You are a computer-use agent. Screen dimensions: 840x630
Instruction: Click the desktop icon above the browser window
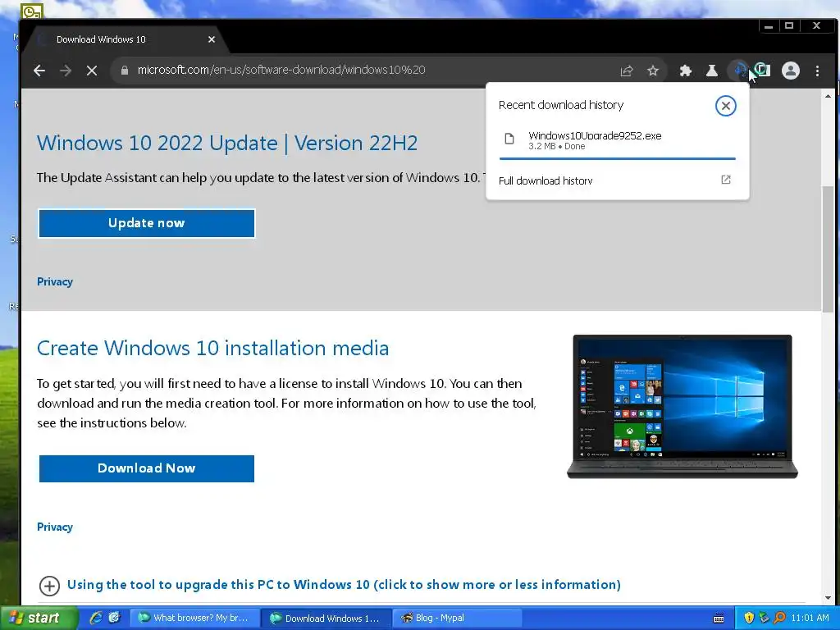coord(32,11)
